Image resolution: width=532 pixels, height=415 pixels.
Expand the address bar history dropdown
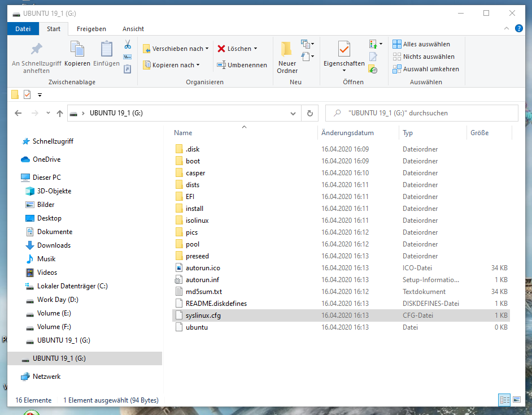click(x=293, y=114)
